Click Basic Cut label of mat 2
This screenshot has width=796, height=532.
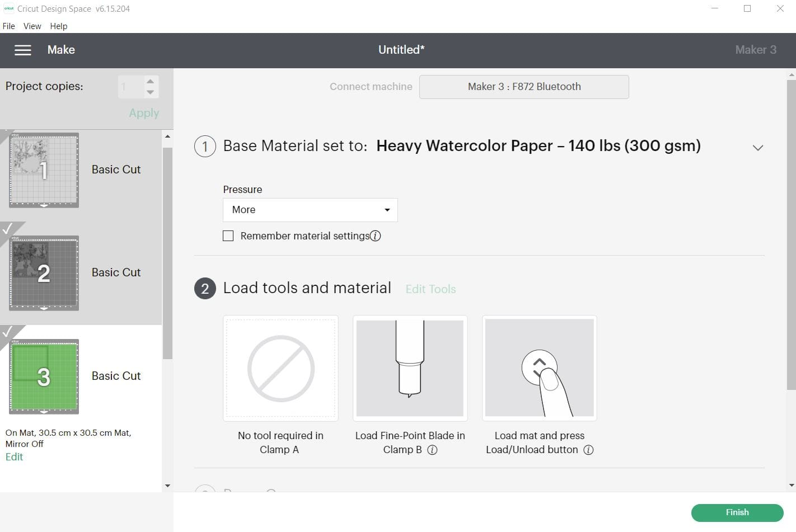116,272
